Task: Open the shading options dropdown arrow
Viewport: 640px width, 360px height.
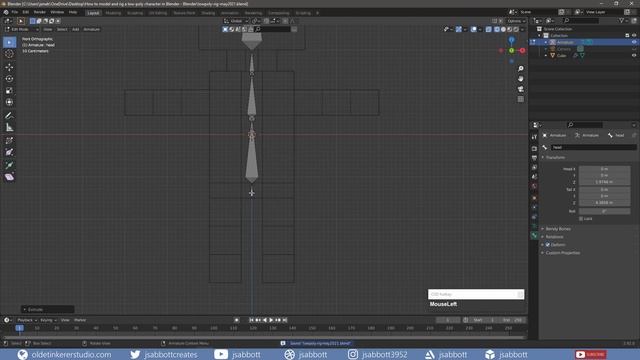Action: coord(522,29)
